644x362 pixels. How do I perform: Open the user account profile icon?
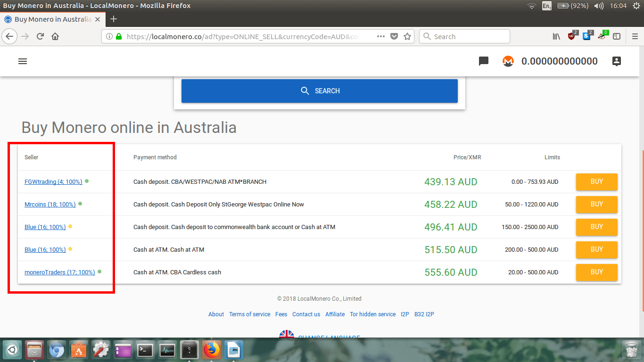(x=617, y=61)
